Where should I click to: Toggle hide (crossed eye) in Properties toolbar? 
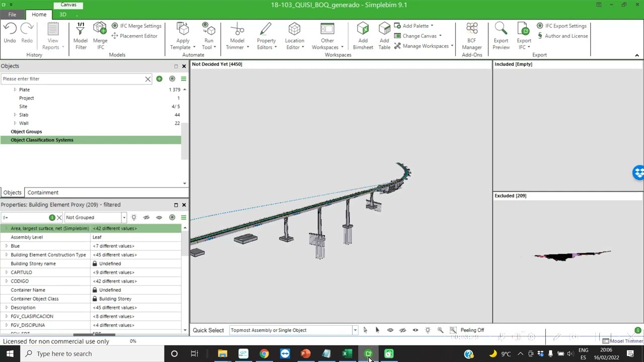point(146,218)
